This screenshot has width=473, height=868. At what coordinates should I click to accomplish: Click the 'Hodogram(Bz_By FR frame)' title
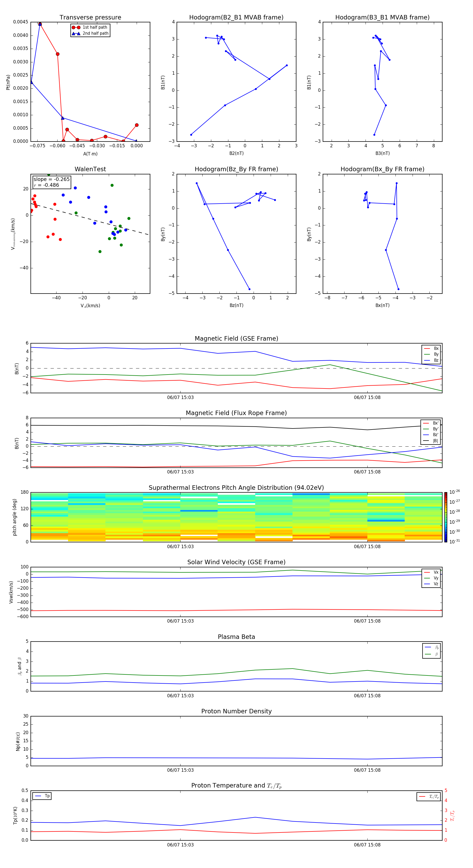[236, 169]
